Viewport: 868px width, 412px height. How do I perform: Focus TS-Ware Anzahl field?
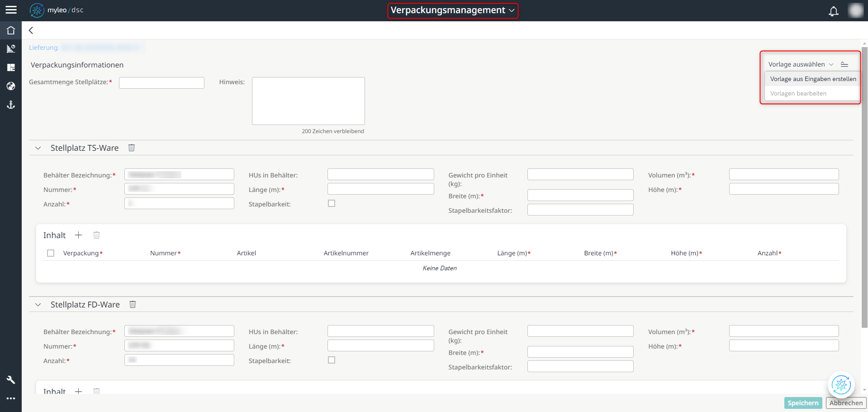point(179,203)
